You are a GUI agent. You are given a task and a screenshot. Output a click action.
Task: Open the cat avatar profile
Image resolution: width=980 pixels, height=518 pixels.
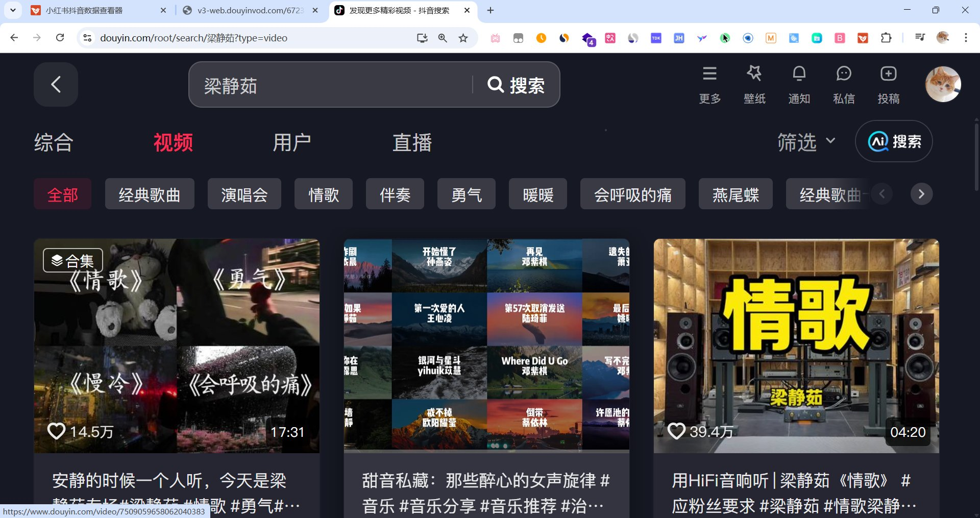pos(943,84)
